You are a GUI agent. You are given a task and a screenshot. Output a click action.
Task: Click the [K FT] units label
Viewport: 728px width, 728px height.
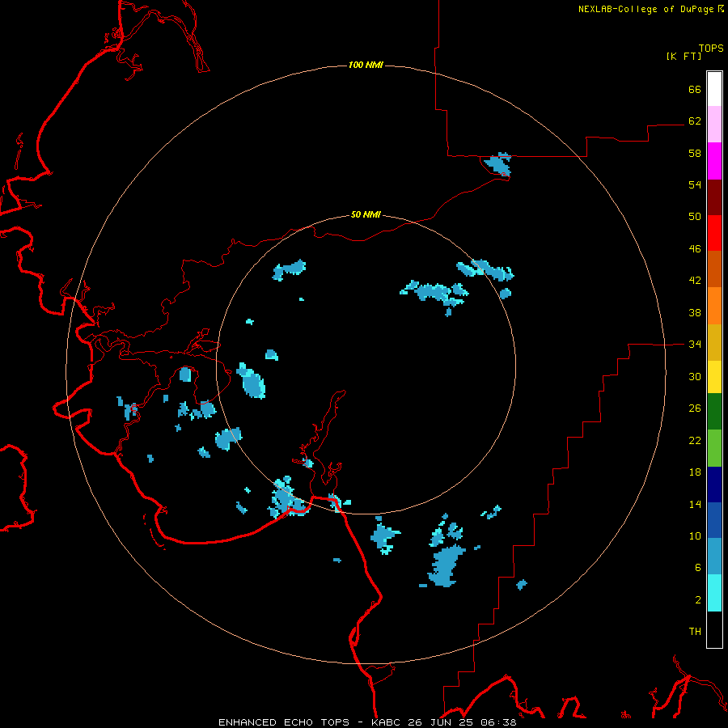(x=684, y=56)
